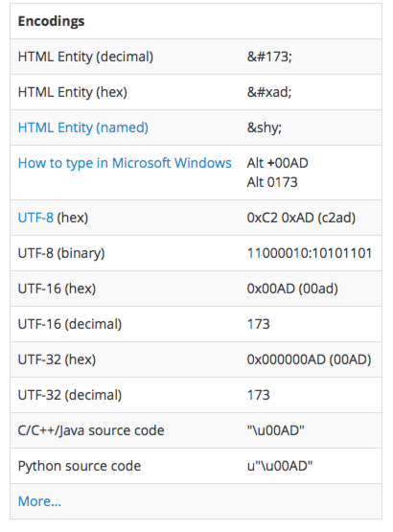The image size is (393, 532).
Task: Click the More... link
Action: [x=39, y=501]
